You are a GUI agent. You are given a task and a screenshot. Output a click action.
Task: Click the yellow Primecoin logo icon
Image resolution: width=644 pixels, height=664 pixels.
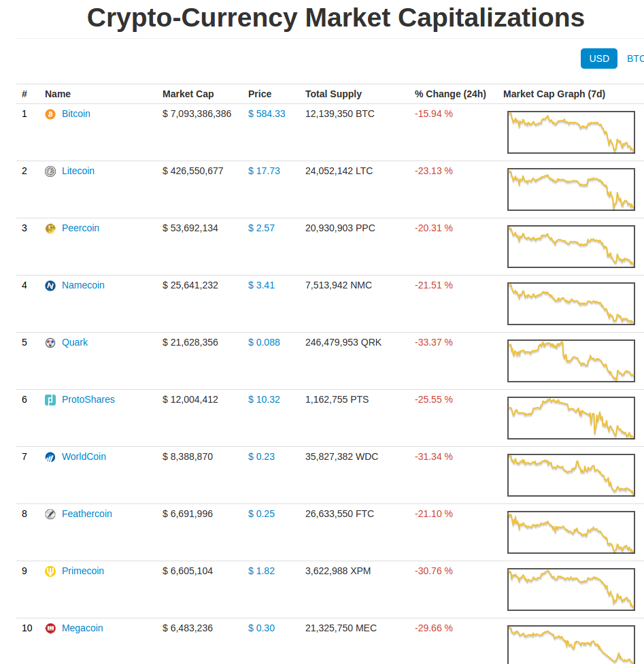50,571
